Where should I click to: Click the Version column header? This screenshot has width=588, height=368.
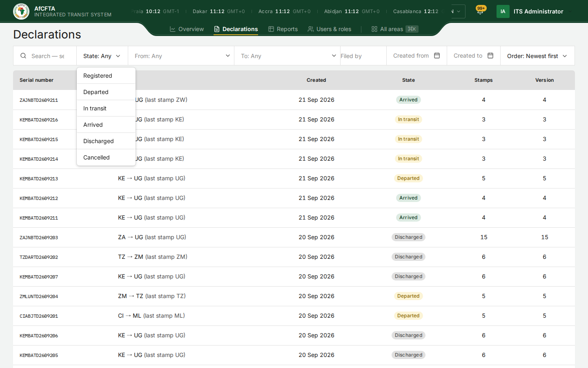coord(544,80)
